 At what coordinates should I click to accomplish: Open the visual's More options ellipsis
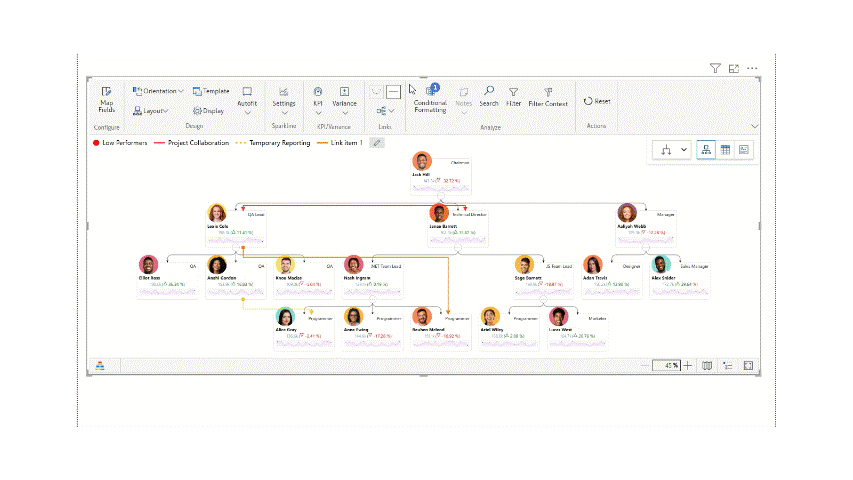(x=752, y=68)
